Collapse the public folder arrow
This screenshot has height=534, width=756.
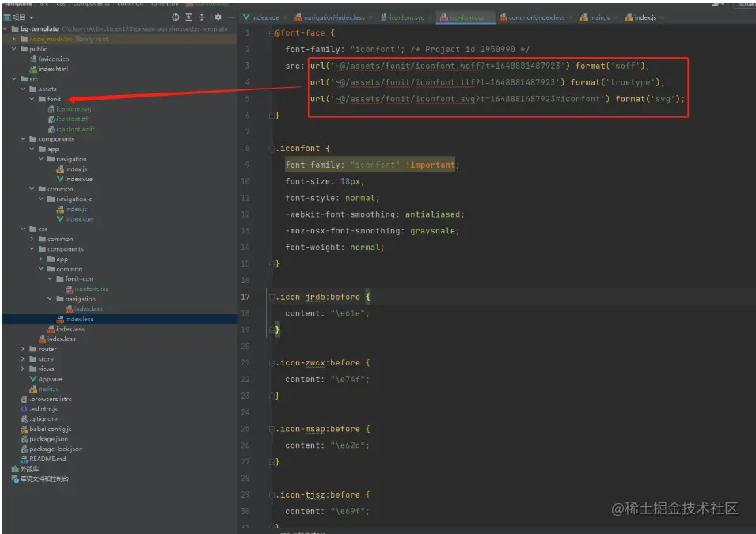(x=14, y=49)
